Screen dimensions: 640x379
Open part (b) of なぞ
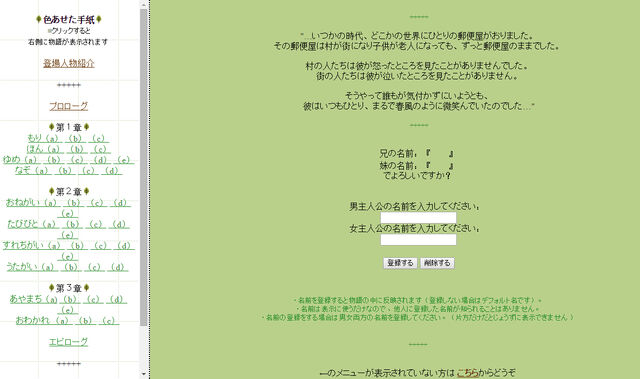coord(65,171)
